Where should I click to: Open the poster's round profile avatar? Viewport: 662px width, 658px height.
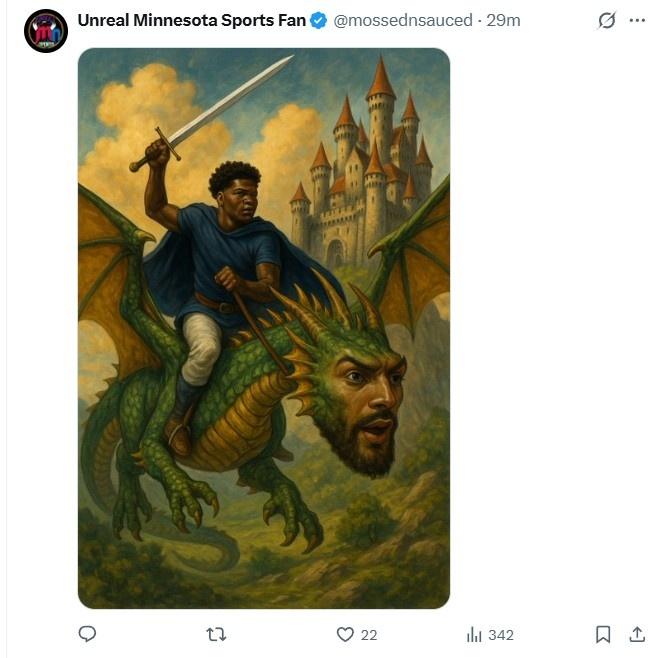coord(45,31)
